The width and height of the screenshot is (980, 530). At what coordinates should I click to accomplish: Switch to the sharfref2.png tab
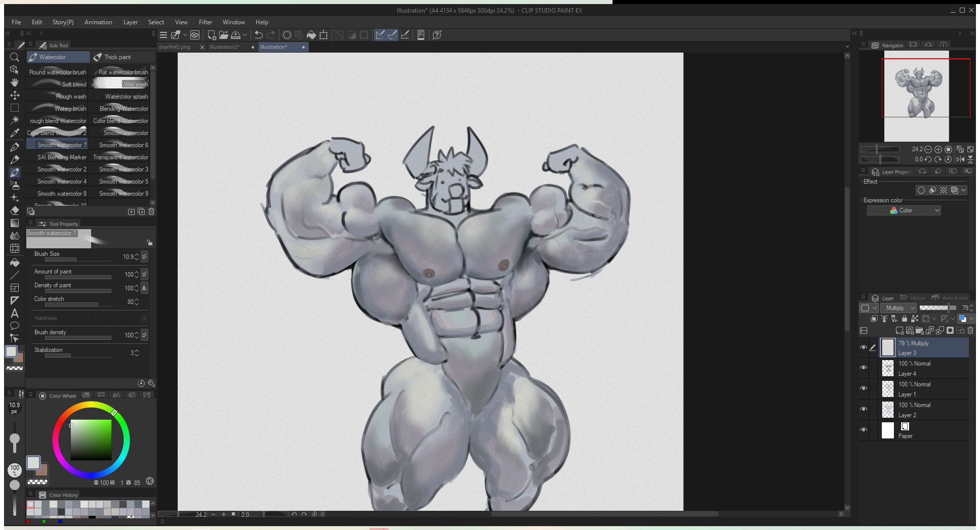[175, 47]
